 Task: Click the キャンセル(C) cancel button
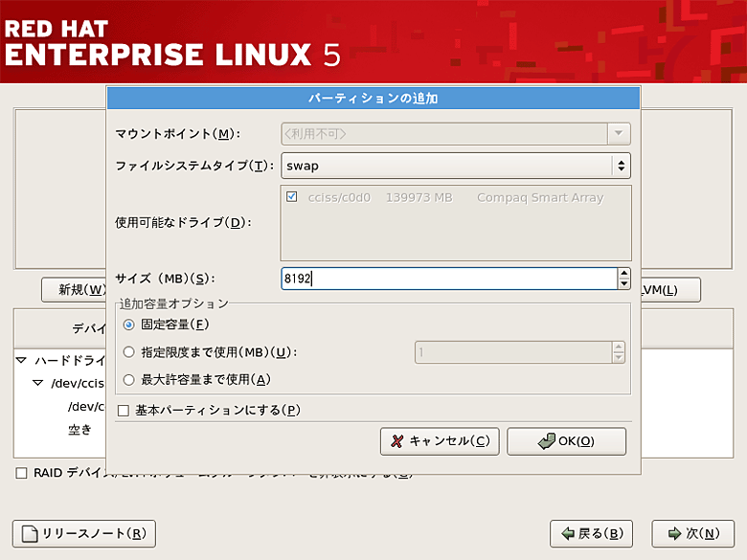(x=440, y=441)
